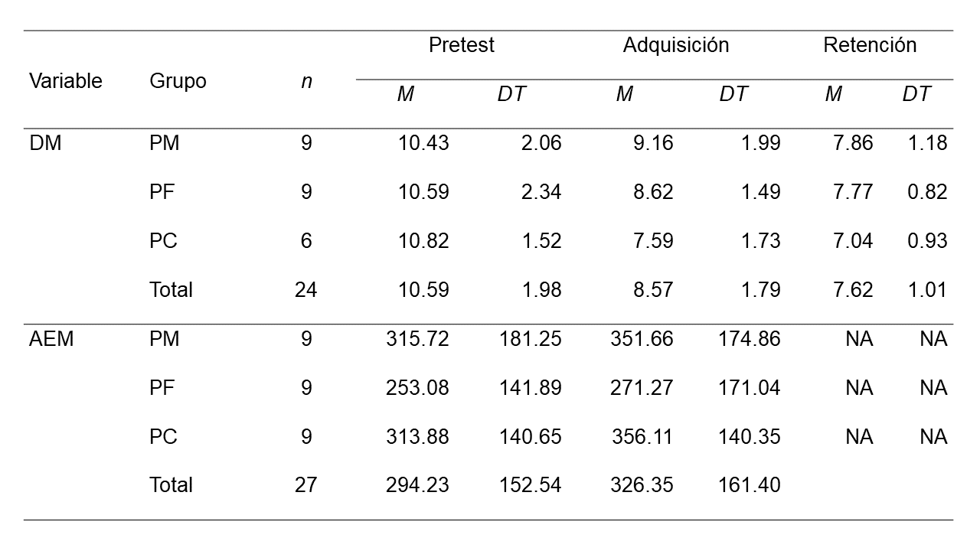Select the 10.43 pretest mean cell
Viewport: 980px width, 551px height.
(x=423, y=143)
